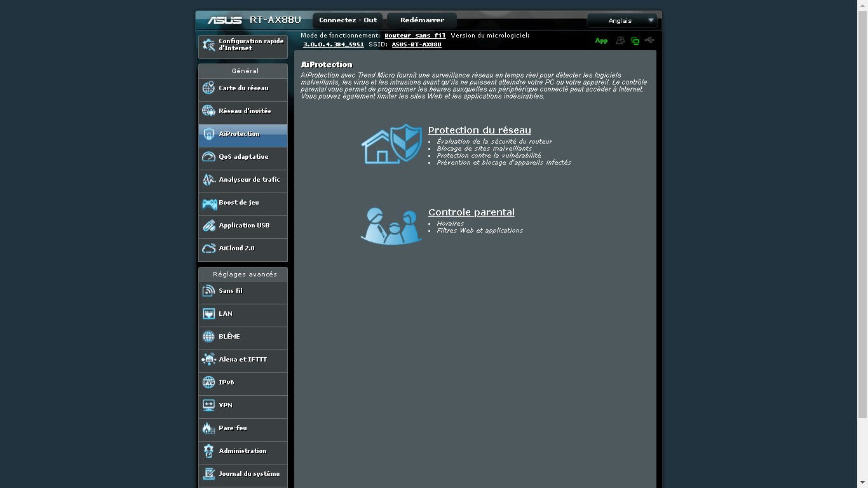
Task: Click the Administration person icon
Action: point(208,451)
